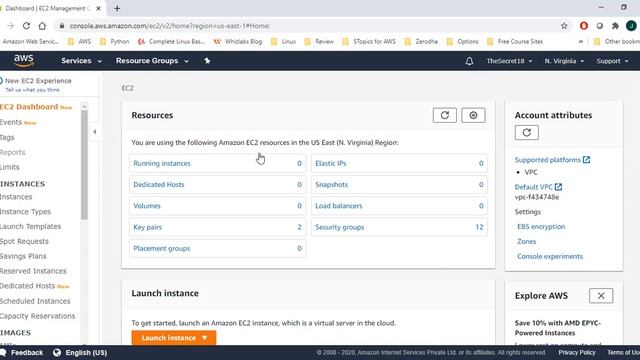Open Events in sidebar
The width and height of the screenshot is (640, 360).
tap(11, 122)
